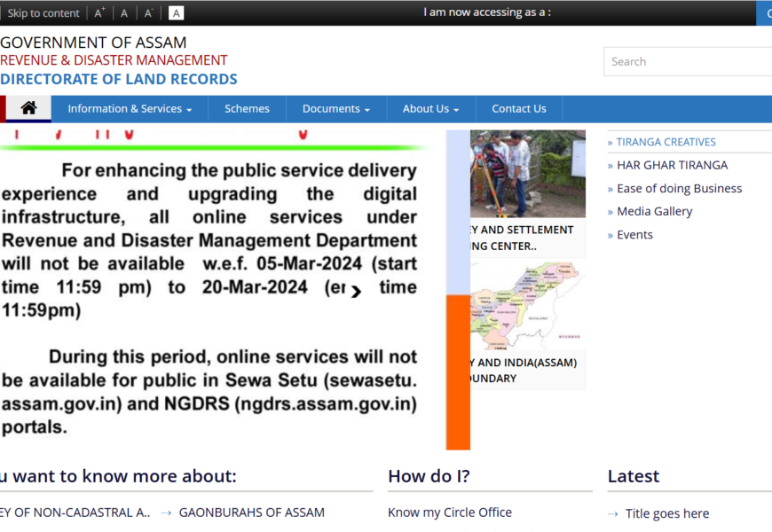Open the Schemes menu item
Image resolution: width=772 pixels, height=532 pixels.
(x=247, y=109)
